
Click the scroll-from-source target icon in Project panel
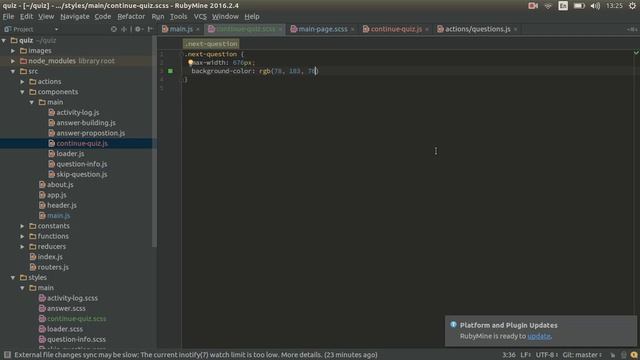click(x=113, y=29)
